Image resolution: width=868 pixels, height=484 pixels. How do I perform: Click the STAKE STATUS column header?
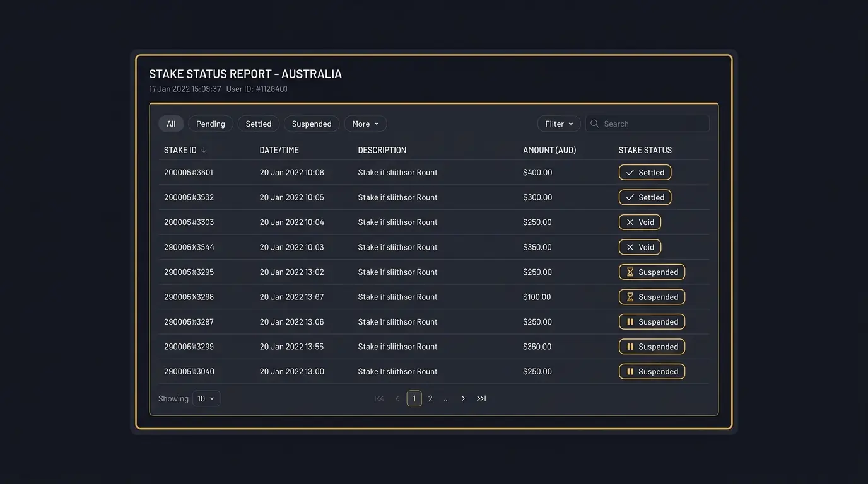[x=645, y=150]
